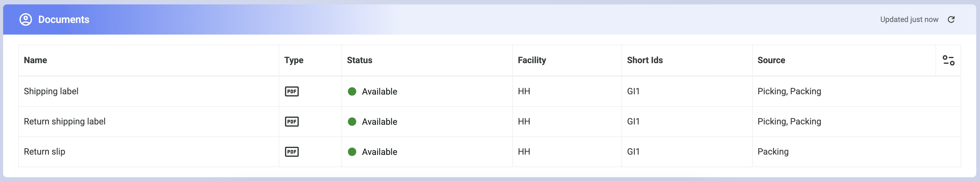This screenshot has height=181, width=980.
Task: Select the Return shipping label row name
Action: (65, 122)
